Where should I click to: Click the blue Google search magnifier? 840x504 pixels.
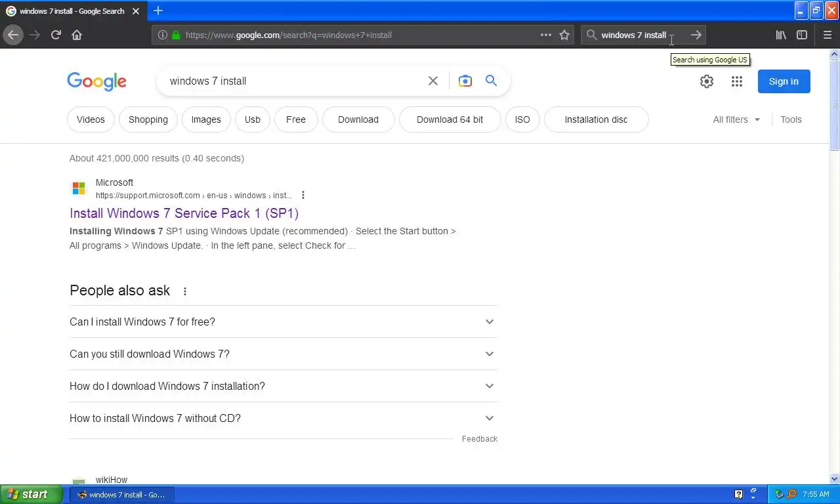coord(491,81)
